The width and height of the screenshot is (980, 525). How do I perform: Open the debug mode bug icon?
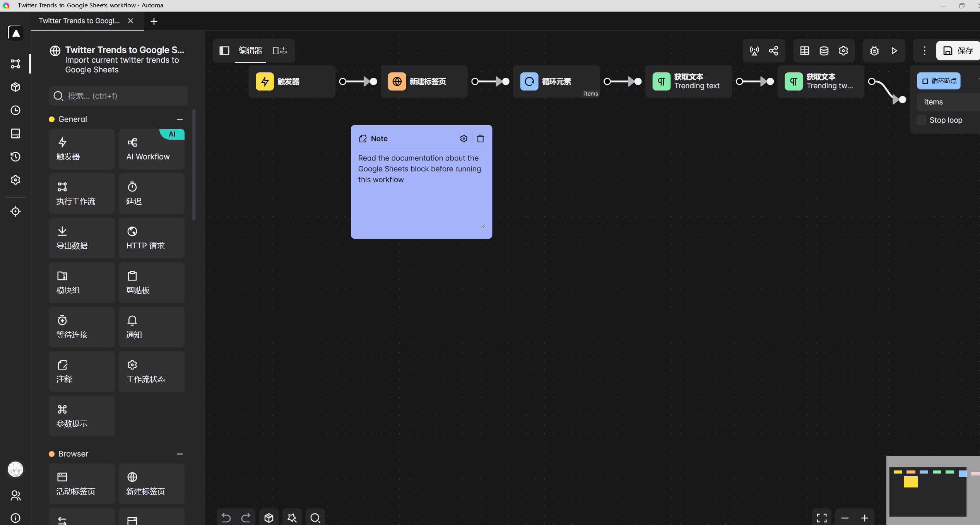pos(874,51)
